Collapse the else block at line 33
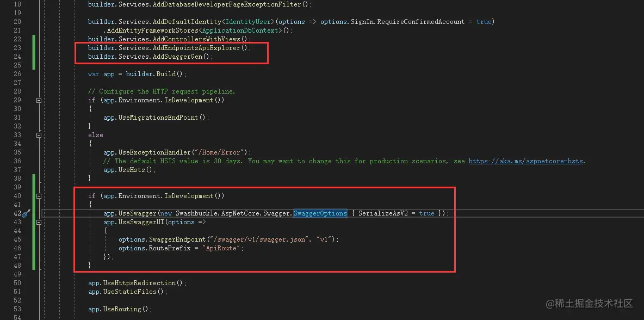This screenshot has height=320, width=644. (x=39, y=135)
